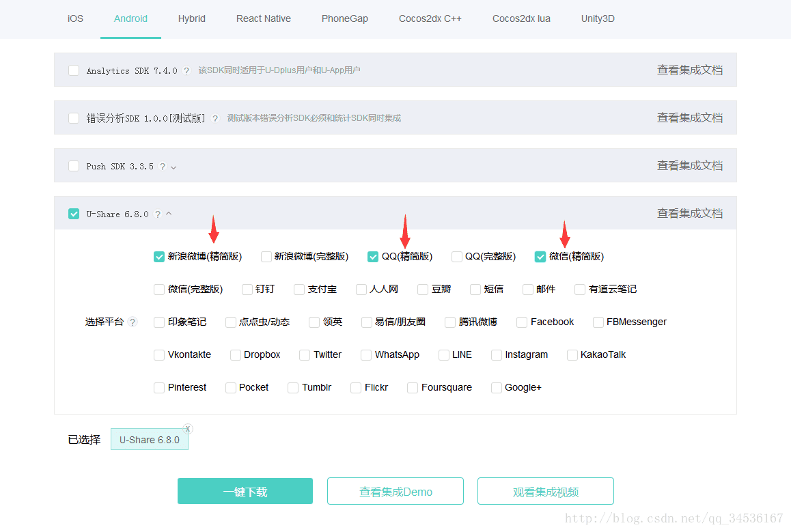The image size is (791, 532).
Task: Open the Unity3D tab
Action: point(598,18)
